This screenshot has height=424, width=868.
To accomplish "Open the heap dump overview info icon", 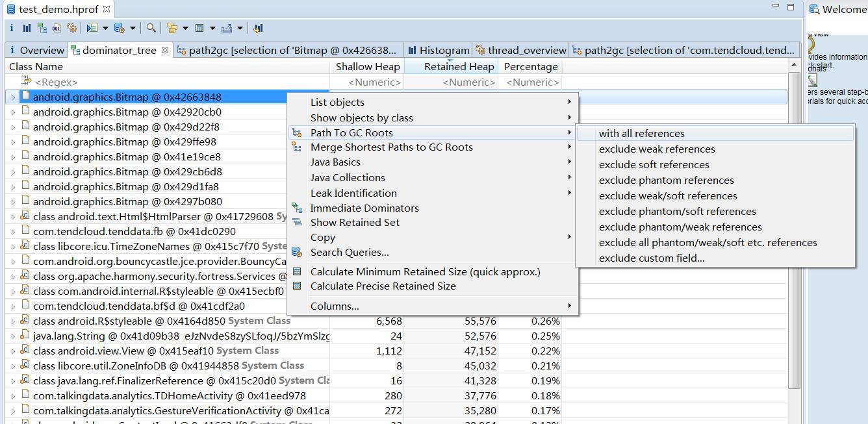I will (x=11, y=28).
